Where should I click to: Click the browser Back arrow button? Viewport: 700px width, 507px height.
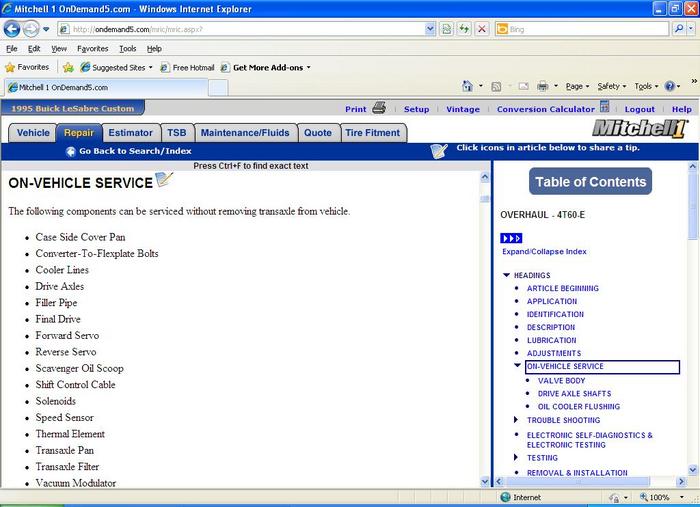pyautogui.click(x=12, y=29)
